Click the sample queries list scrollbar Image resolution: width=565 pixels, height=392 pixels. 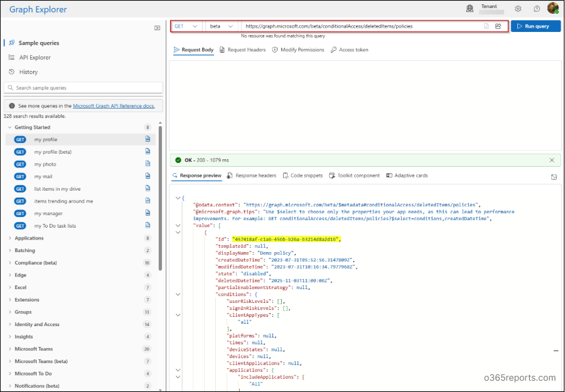[160, 198]
